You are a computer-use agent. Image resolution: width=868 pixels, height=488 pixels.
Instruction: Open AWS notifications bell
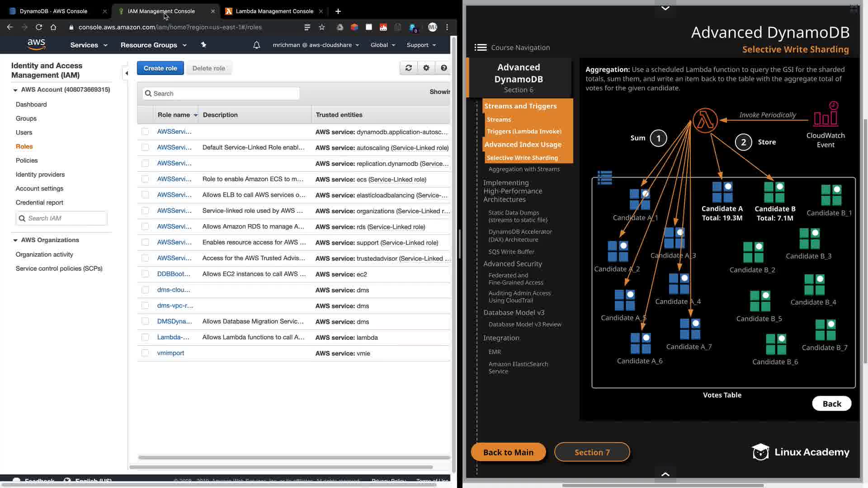(x=256, y=45)
